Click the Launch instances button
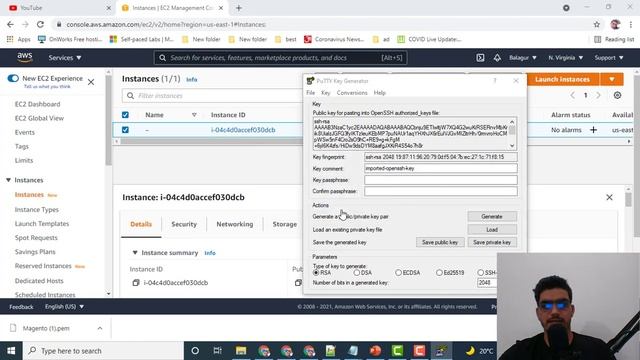 562,79
